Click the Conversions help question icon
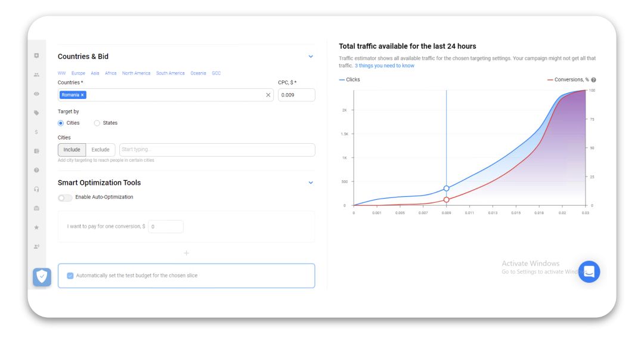This screenshot has height=337, width=644. pos(593,80)
